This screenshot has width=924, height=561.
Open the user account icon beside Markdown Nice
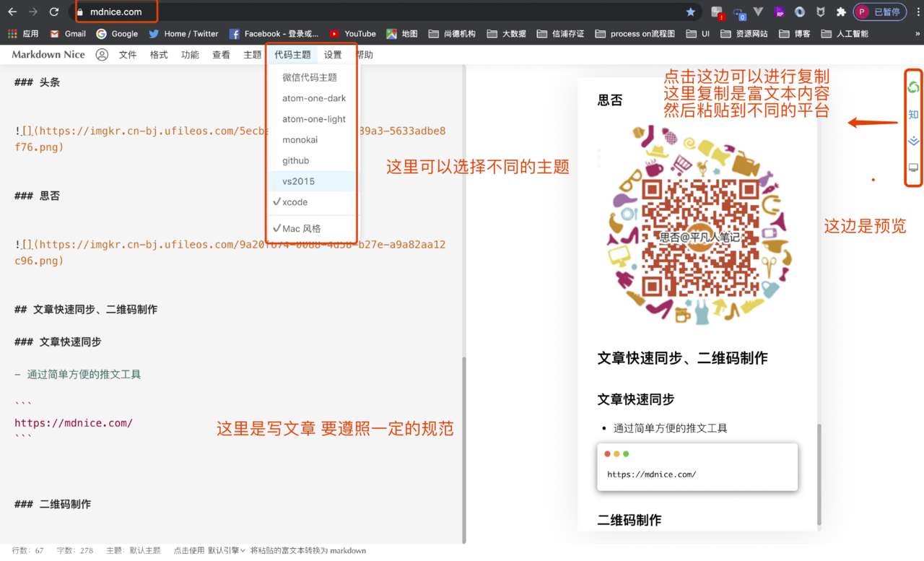coord(102,55)
